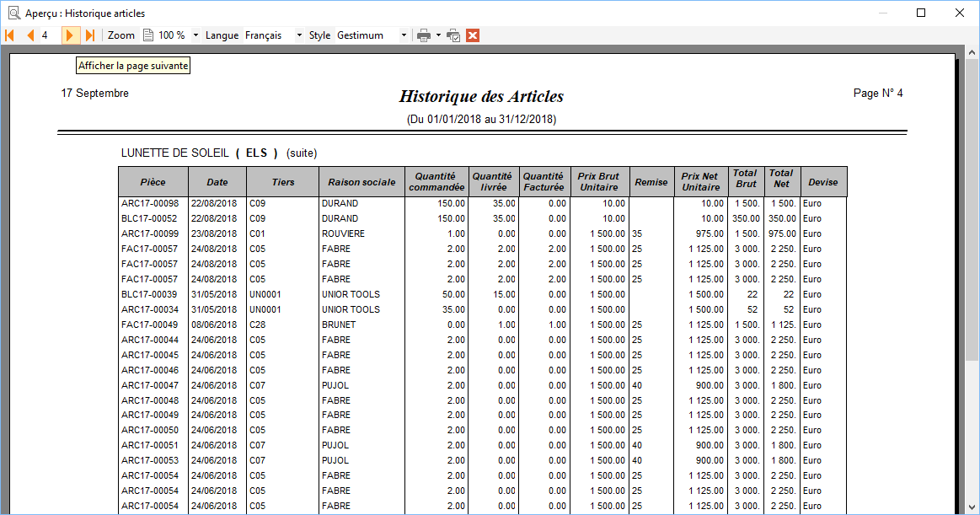Show the next page with the orange arrow
980x515 pixels.
click(70, 35)
